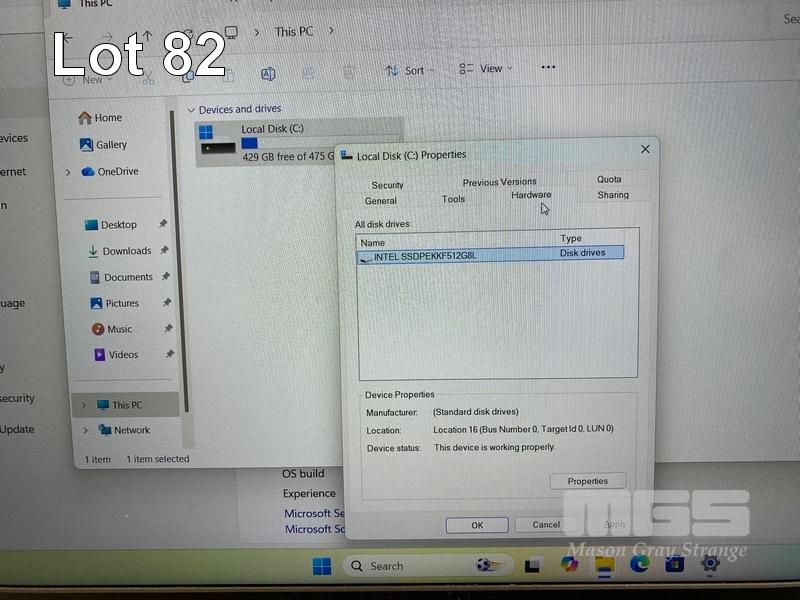Click the taskbar Search box
Image resolution: width=800 pixels, height=600 pixels.
428,566
